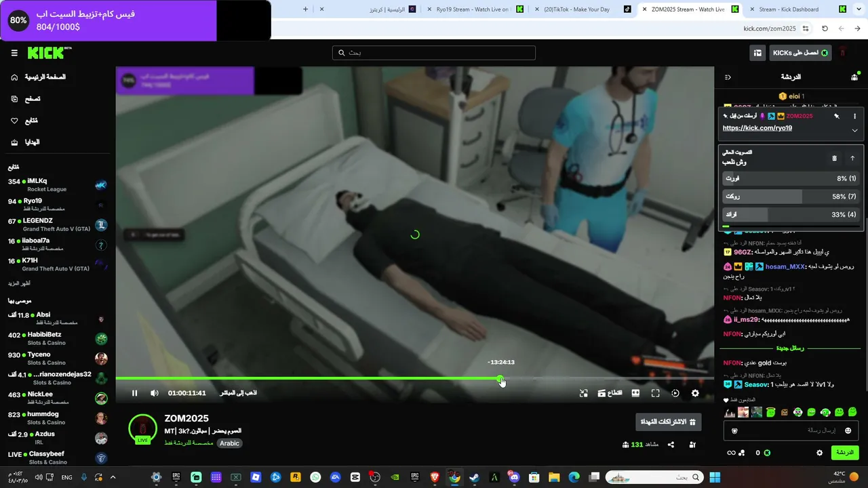Open the Windows Start menu

(715, 477)
